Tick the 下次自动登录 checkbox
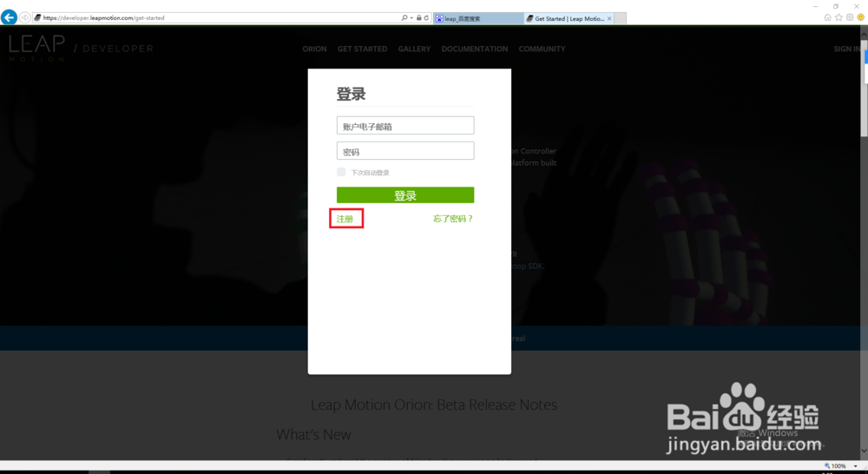The height and width of the screenshot is (474, 868). tap(341, 172)
